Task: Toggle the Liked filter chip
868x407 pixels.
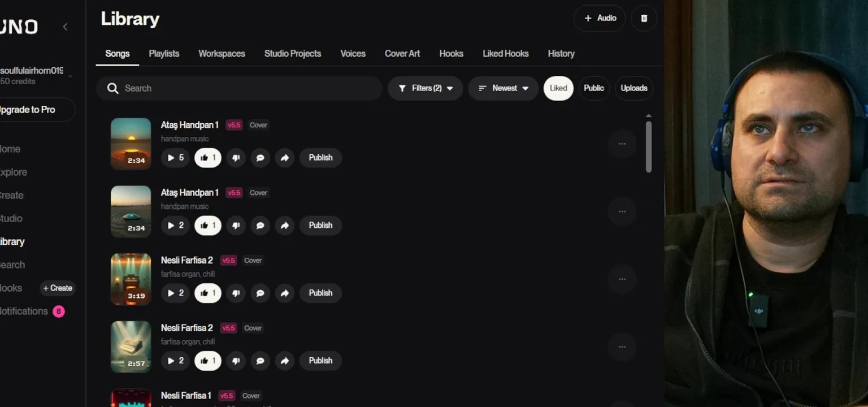Action: [x=558, y=88]
